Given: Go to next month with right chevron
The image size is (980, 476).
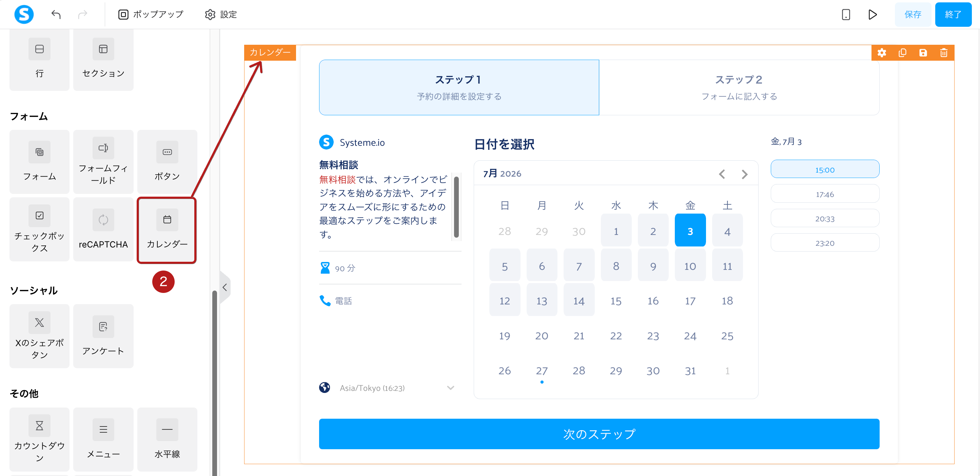Looking at the screenshot, I should 745,174.
